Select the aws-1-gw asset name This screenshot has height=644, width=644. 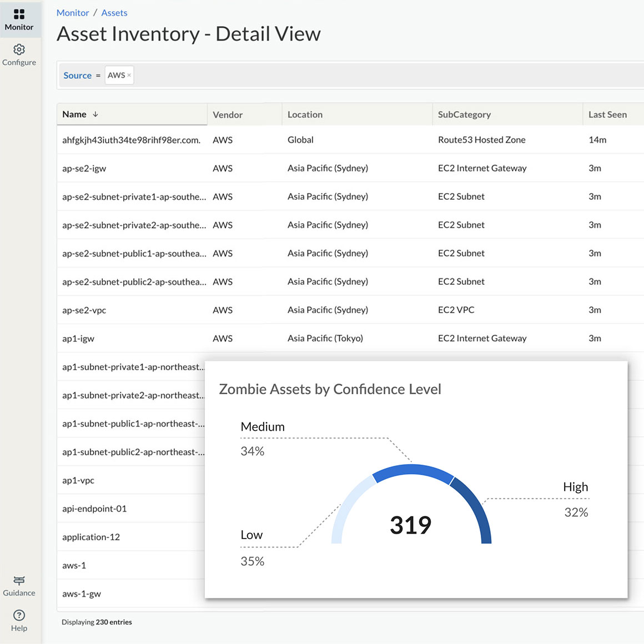pos(81,593)
